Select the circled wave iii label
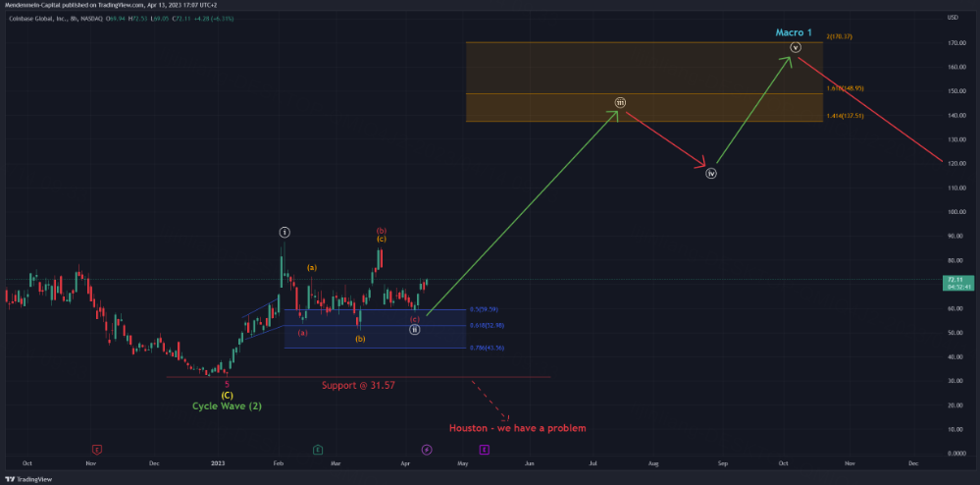Viewport: 980px width, 485px height. pyautogui.click(x=619, y=102)
